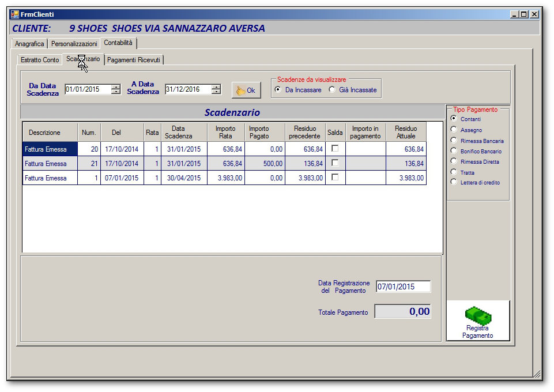Decrement A Data Scadenza with down arrow

coord(216,92)
